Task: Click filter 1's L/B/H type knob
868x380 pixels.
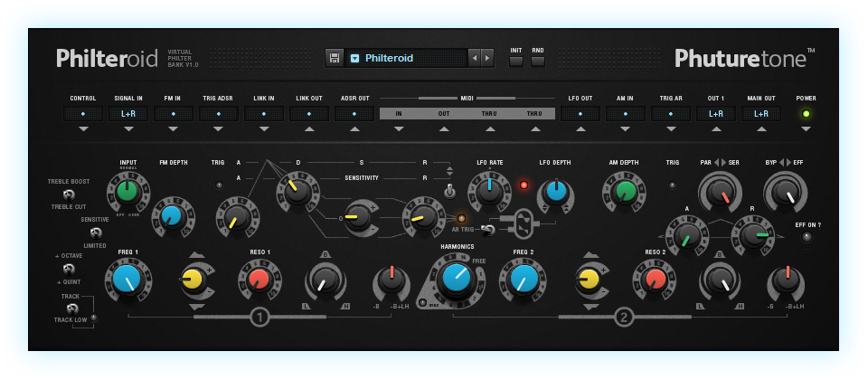Action: [325, 280]
